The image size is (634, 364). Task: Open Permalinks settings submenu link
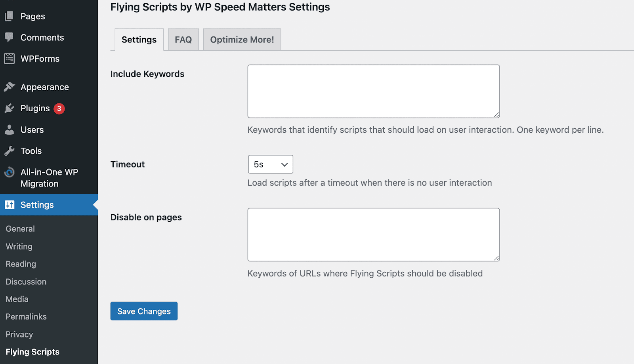pos(26,316)
